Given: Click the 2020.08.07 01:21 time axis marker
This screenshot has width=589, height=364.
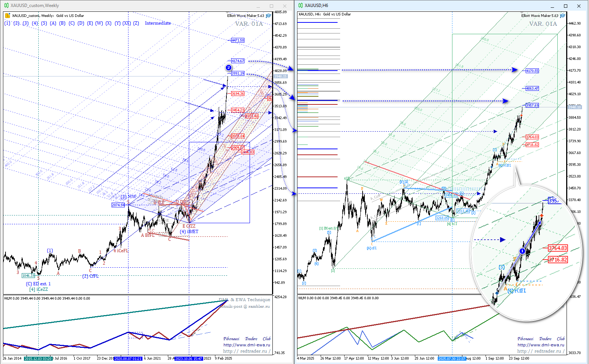Looking at the screenshot, I should coord(128,358).
